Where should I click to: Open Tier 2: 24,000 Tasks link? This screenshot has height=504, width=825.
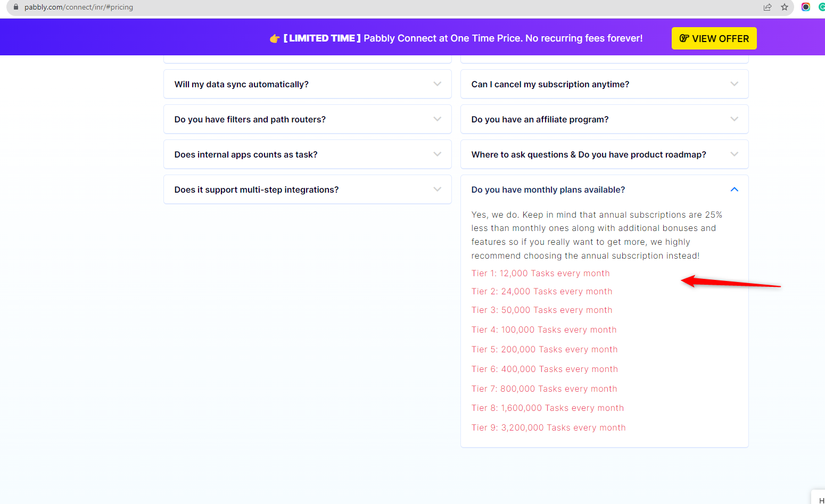[541, 291]
